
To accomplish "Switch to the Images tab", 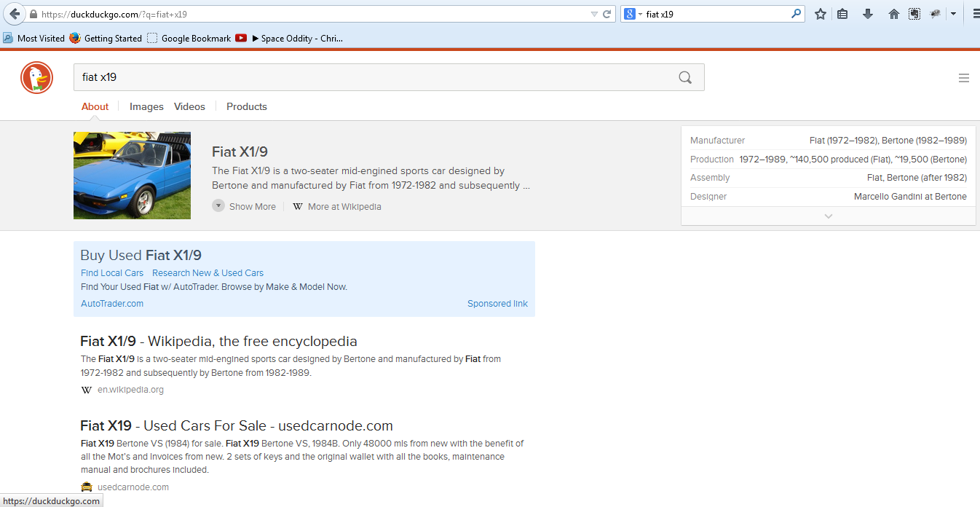I will (x=146, y=106).
